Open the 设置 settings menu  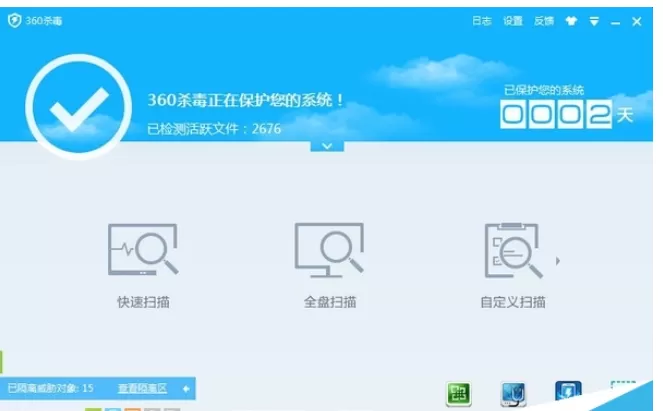click(x=513, y=21)
